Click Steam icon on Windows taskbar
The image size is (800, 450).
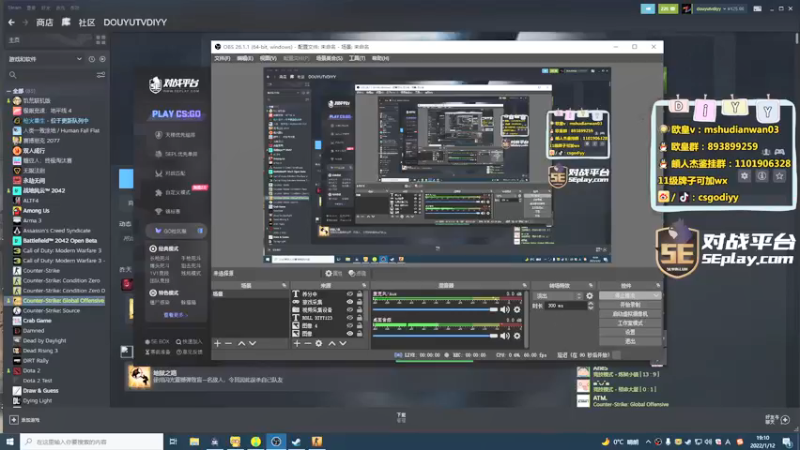(x=296, y=441)
